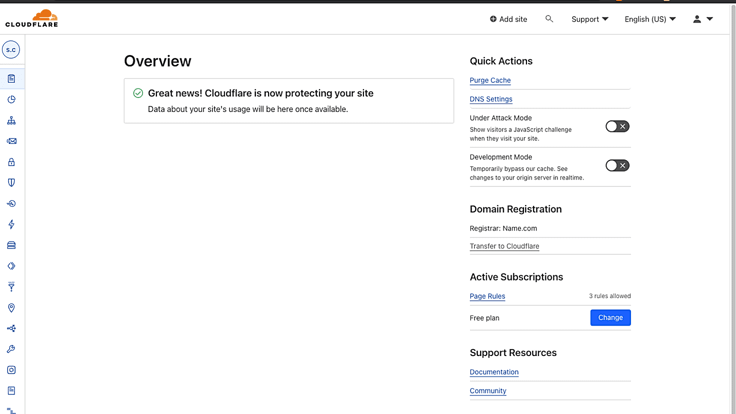Click the green success check icon
Image resolution: width=736 pixels, height=414 pixels.
(x=138, y=93)
